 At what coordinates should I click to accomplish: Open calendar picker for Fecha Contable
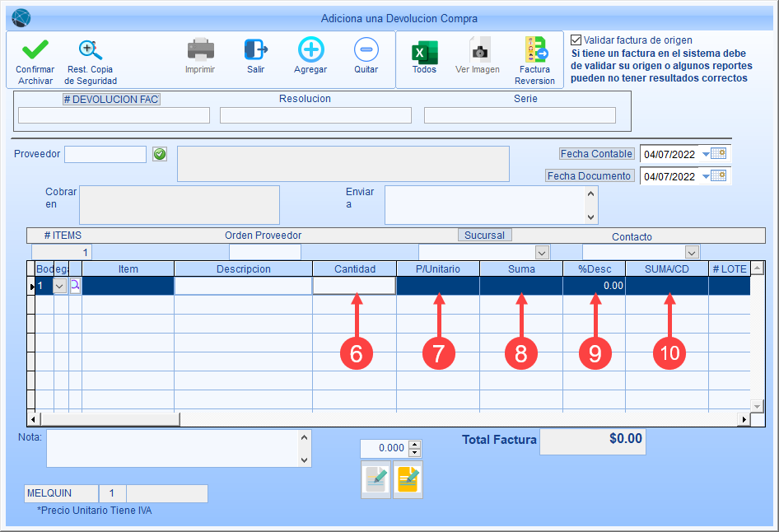coord(718,153)
